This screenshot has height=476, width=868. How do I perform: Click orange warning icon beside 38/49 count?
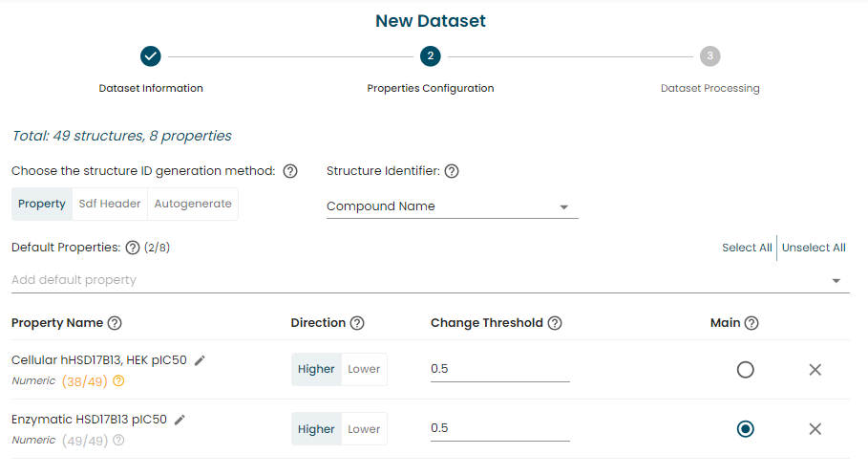point(118,381)
